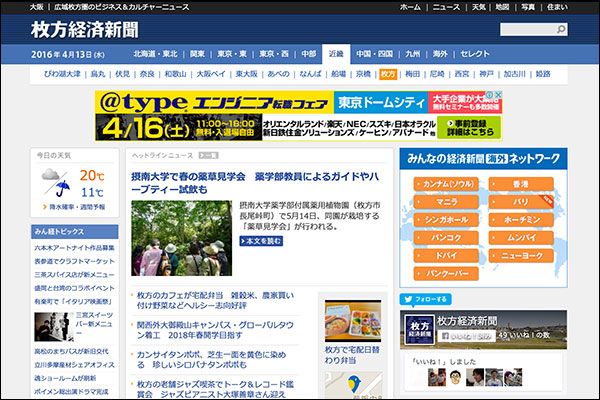Click into the search text field
Viewport: 600px width, 400px height.
(x=532, y=30)
